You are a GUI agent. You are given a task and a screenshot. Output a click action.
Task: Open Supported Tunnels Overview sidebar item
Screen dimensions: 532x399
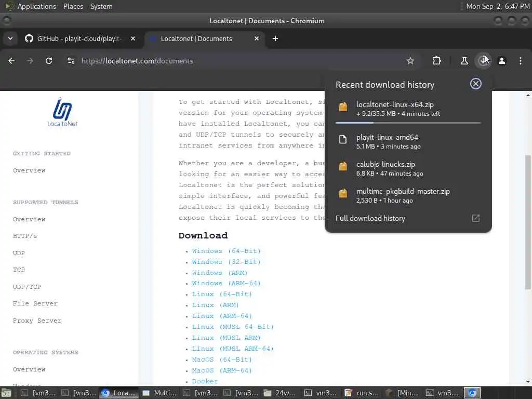[29, 219]
